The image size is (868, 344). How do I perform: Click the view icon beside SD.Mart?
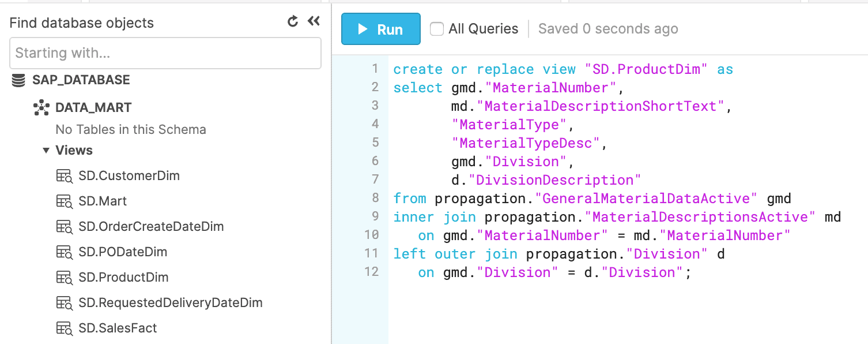[64, 201]
